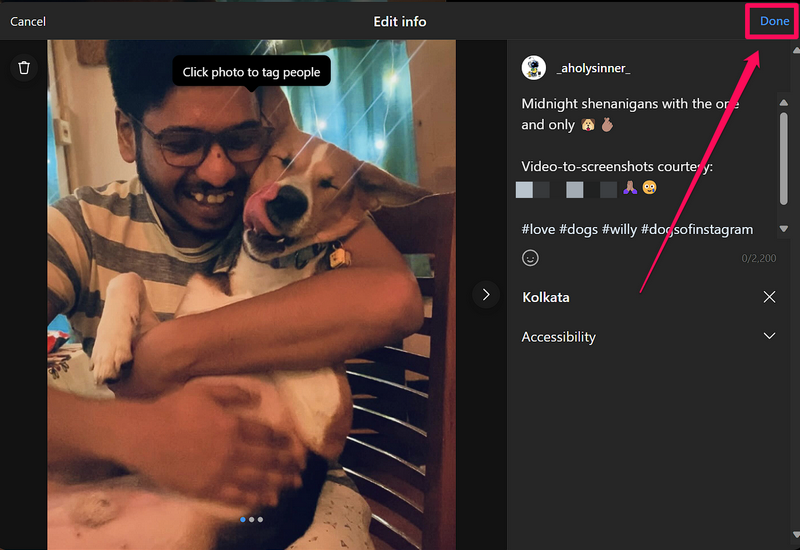The image size is (800, 550).
Task: Go to the next photo with right arrow
Action: (x=486, y=294)
